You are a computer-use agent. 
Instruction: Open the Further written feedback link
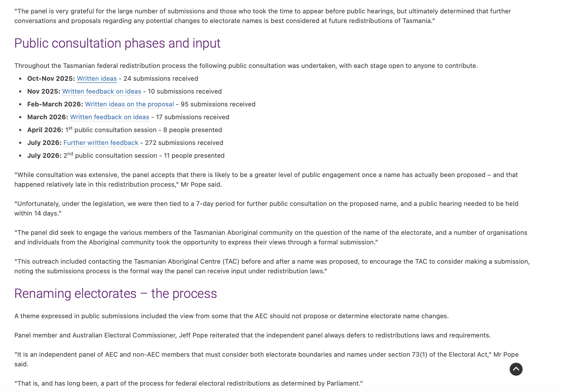pyautogui.click(x=101, y=143)
